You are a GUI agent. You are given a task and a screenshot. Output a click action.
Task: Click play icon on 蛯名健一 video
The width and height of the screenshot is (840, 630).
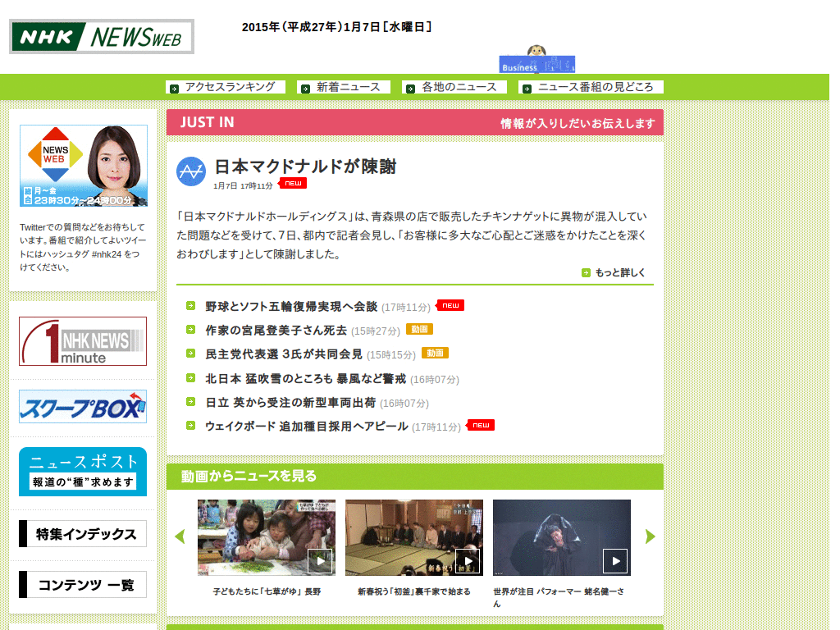pos(615,561)
